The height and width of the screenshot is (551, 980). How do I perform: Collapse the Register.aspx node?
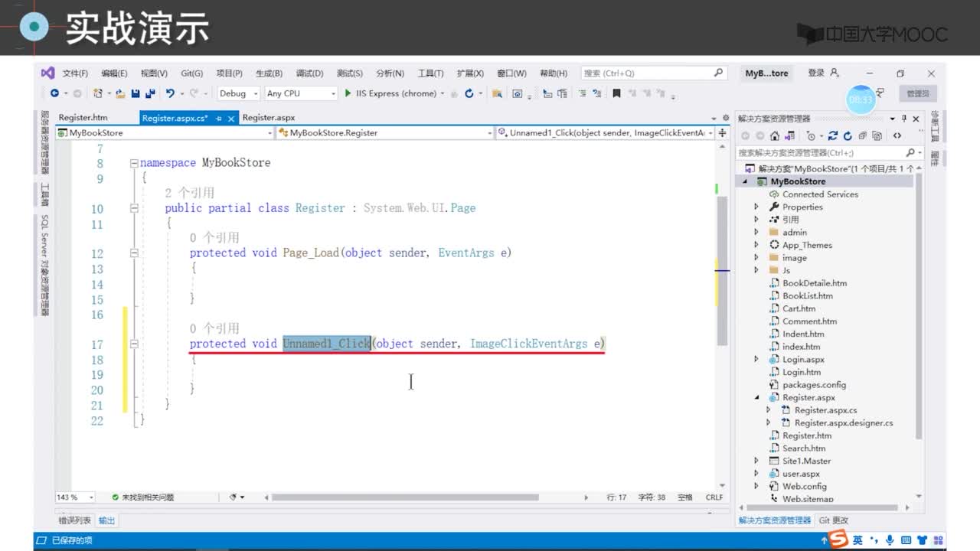pos(756,397)
